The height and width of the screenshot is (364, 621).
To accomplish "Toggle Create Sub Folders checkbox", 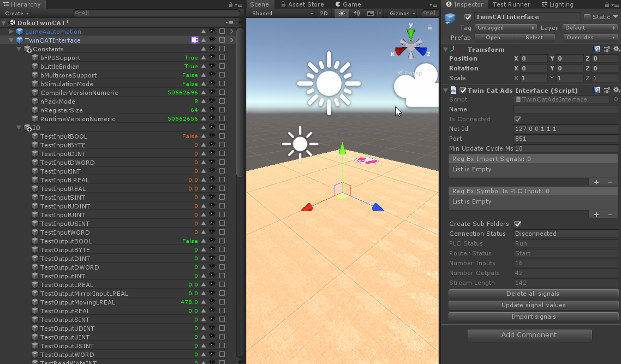I will [x=518, y=224].
